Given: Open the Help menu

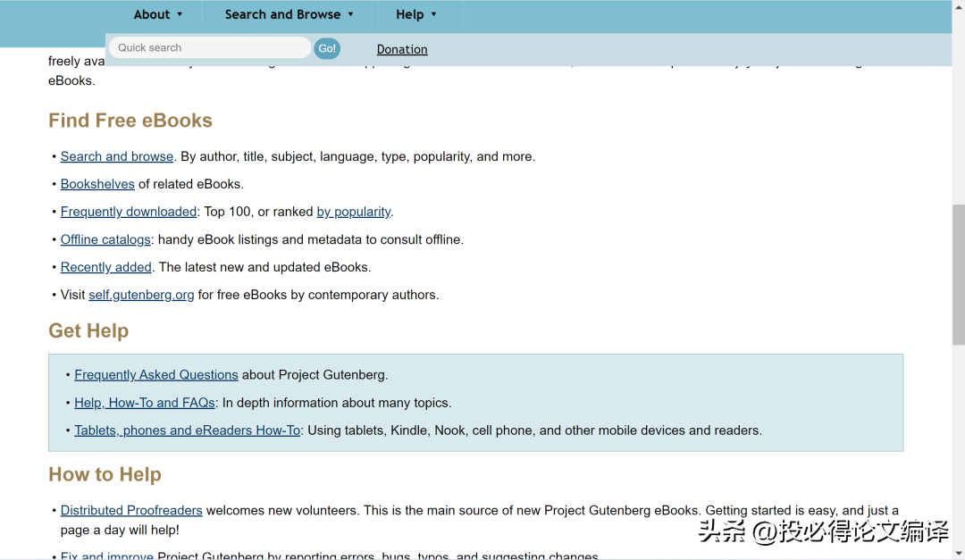Looking at the screenshot, I should coord(416,15).
